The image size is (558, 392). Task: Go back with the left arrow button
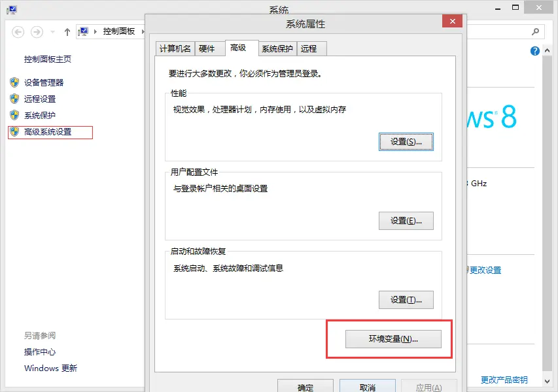18,32
